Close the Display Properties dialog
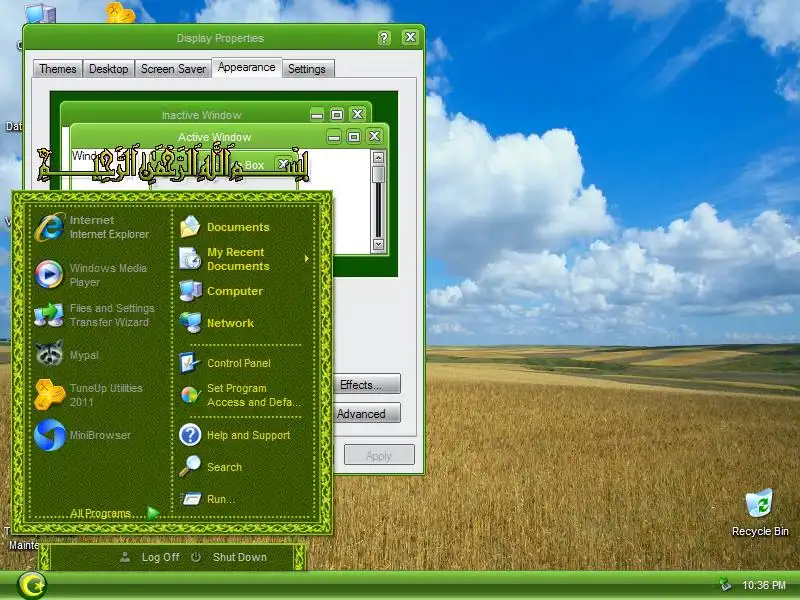 click(x=410, y=37)
